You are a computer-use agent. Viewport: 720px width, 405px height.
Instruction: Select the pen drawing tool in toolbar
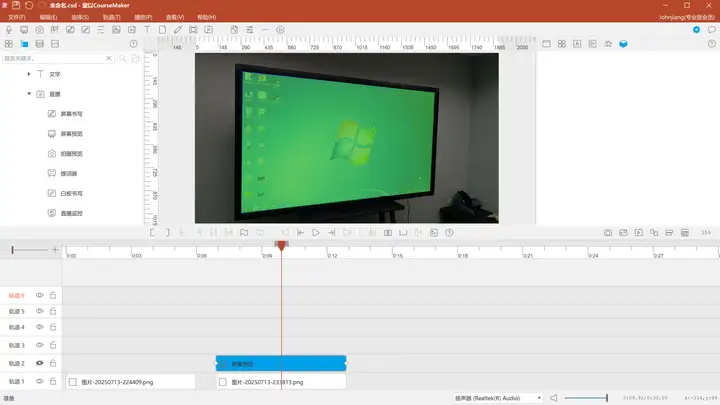[178, 30]
